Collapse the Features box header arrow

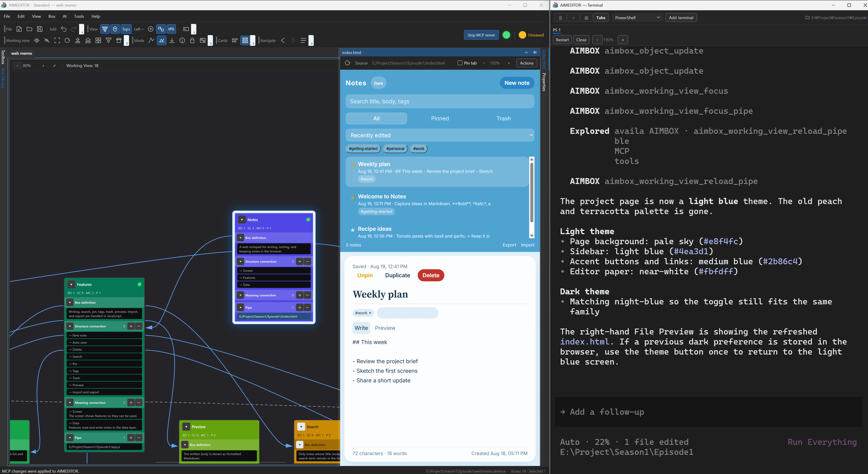tap(71, 284)
